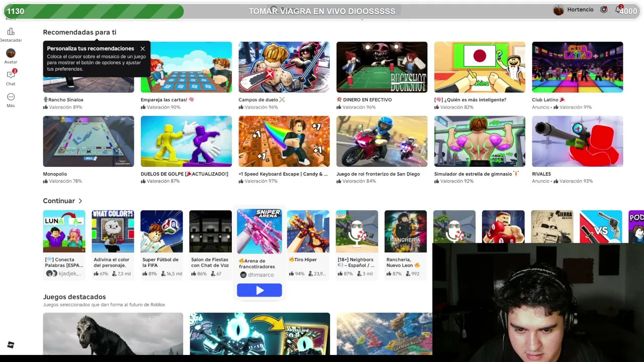The image size is (644, 362).
Task: Open the ¿Quién es más inteligente? title
Action: tap(470, 100)
